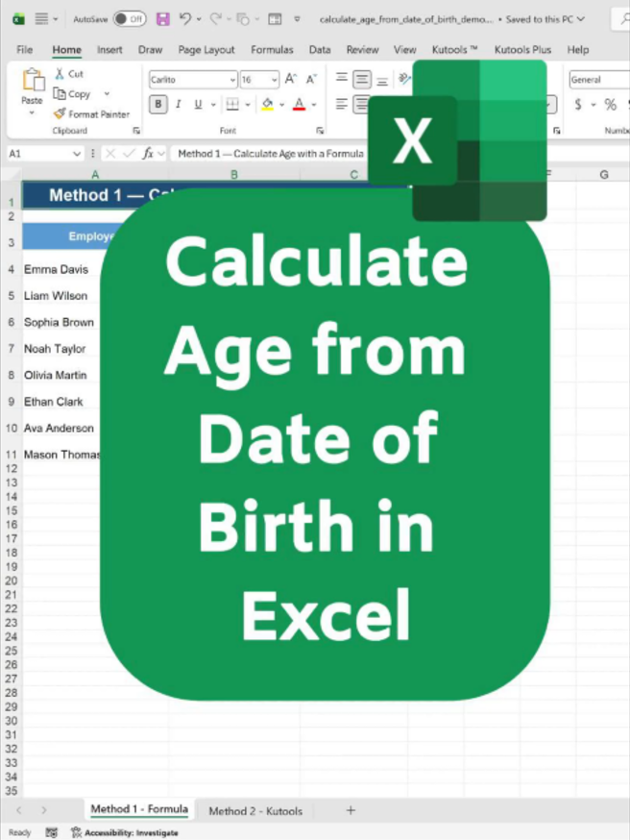The width and height of the screenshot is (630, 840).
Task: Click the accounting dollar format icon
Action: 578,104
